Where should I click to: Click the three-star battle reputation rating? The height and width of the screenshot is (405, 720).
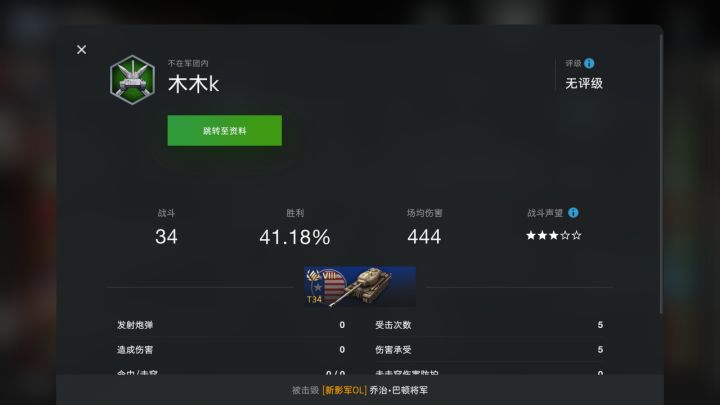pyautogui.click(x=553, y=236)
